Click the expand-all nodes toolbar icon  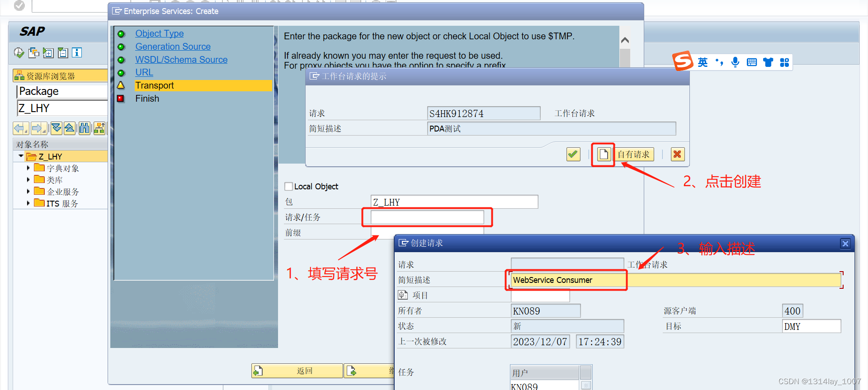48,53
